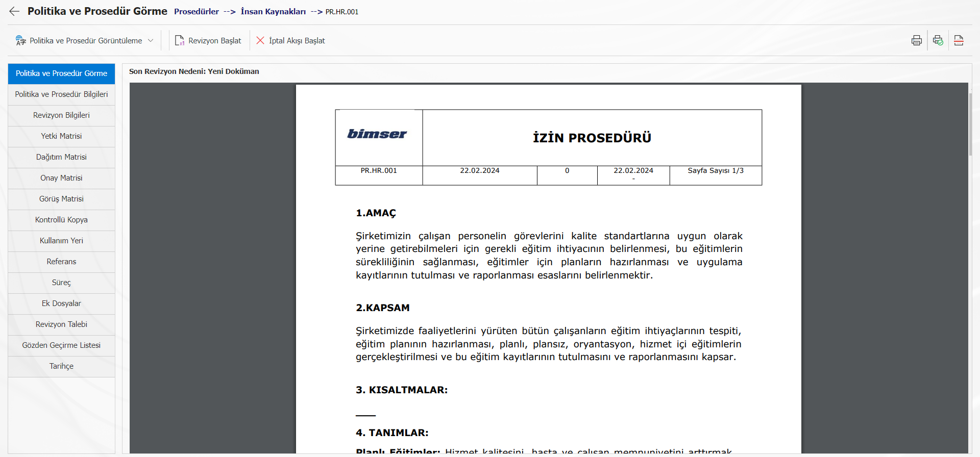Screen dimensions: 980x457
Task: Click the Prosedürler breadcrumb
Action: [x=197, y=11]
